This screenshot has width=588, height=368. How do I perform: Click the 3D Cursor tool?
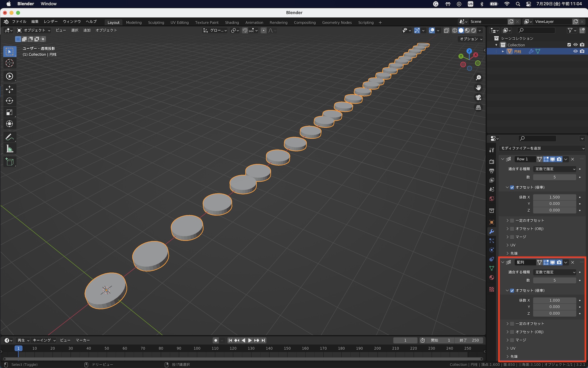coord(9,63)
